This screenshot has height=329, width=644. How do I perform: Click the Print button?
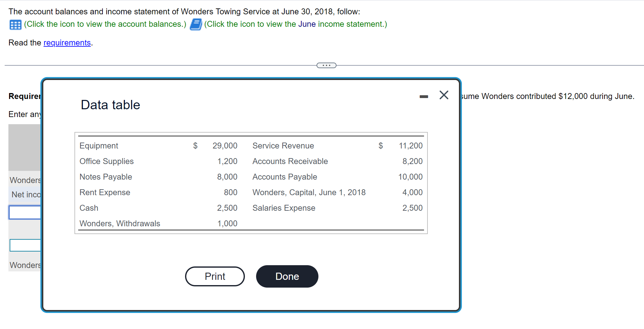(215, 276)
